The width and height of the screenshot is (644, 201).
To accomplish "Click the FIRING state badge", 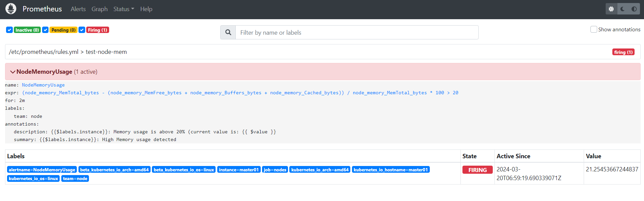I will tap(478, 170).
